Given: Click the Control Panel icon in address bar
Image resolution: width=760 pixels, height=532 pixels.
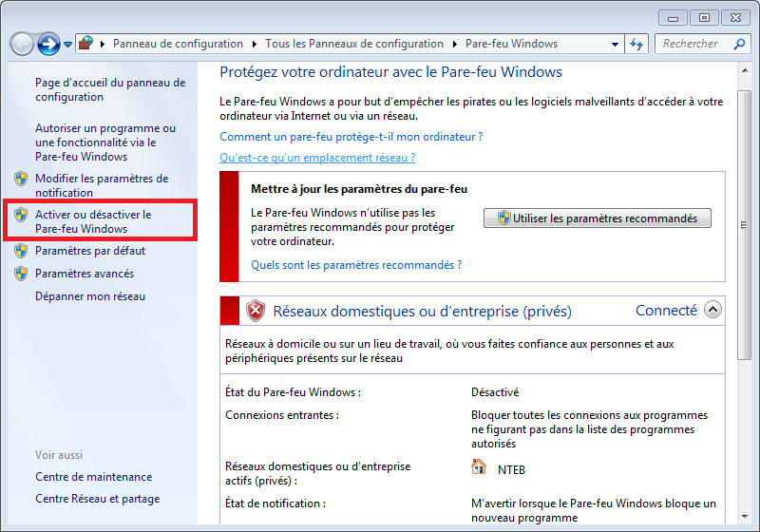Looking at the screenshot, I should [x=85, y=43].
